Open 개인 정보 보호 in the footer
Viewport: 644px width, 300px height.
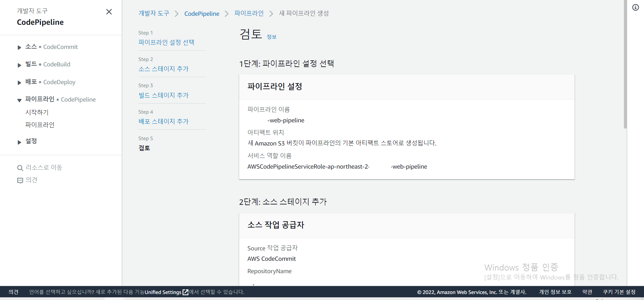pyautogui.click(x=555, y=292)
